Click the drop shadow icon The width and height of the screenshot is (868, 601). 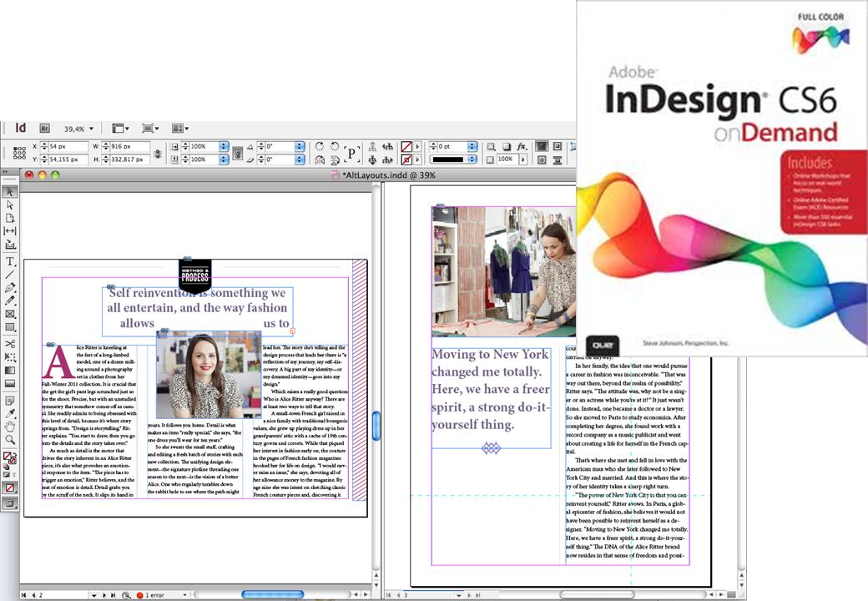tap(507, 147)
